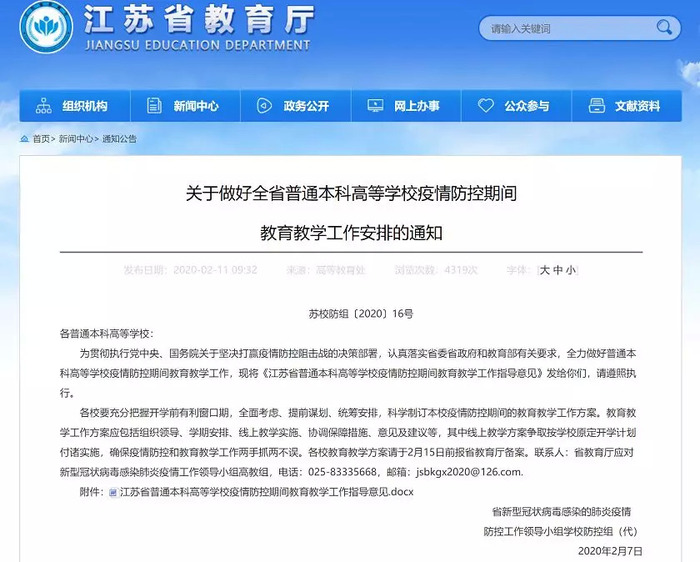The height and width of the screenshot is (562, 700).
Task: Click the breadcrumb home icon
Action: [25, 139]
